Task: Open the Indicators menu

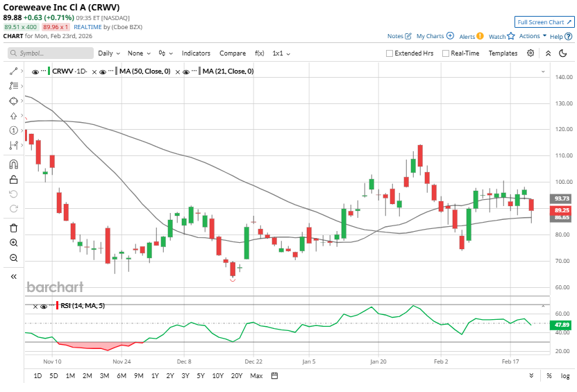Action: pos(196,53)
